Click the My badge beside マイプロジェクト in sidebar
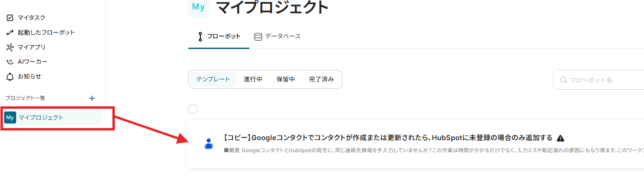 point(10,117)
